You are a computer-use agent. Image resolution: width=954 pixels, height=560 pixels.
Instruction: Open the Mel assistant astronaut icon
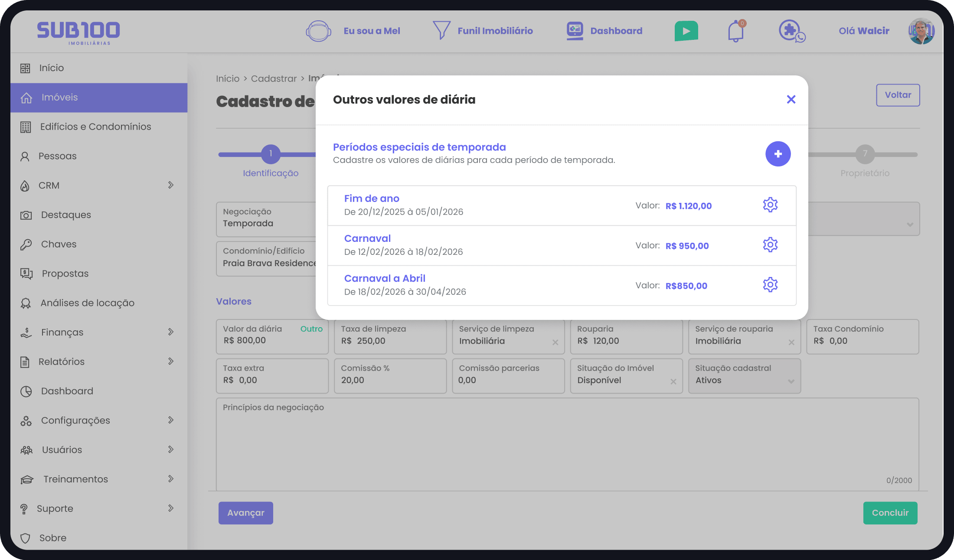(318, 31)
